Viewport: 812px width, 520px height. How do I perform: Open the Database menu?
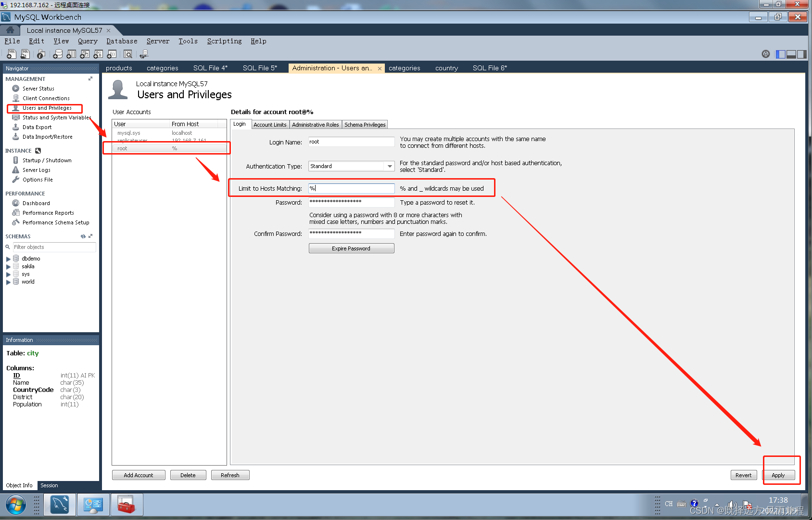122,41
